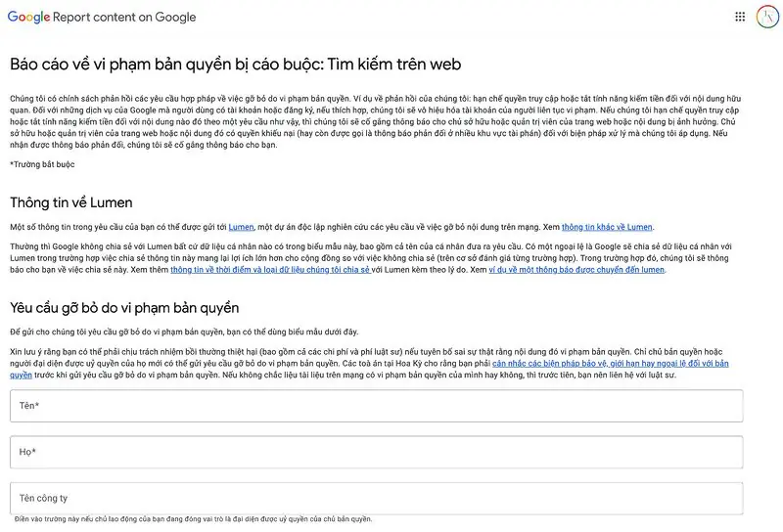Focus the 'Tên*' input field

coord(377,406)
